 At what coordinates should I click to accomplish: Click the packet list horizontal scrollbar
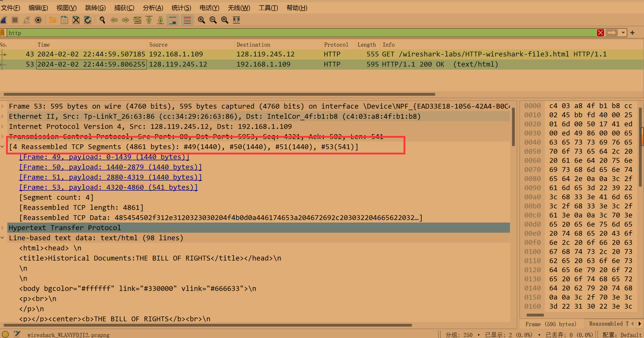coord(219,94)
